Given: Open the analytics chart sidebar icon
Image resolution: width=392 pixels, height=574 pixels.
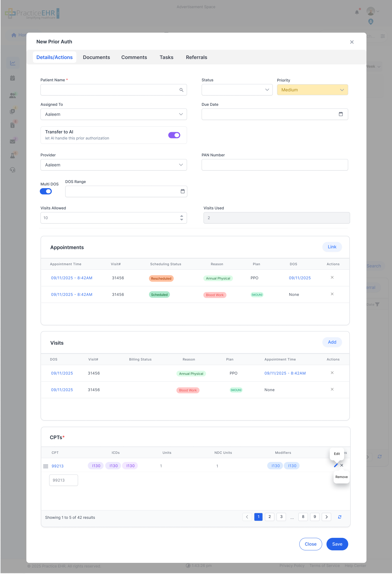Looking at the screenshot, I should [13, 63].
